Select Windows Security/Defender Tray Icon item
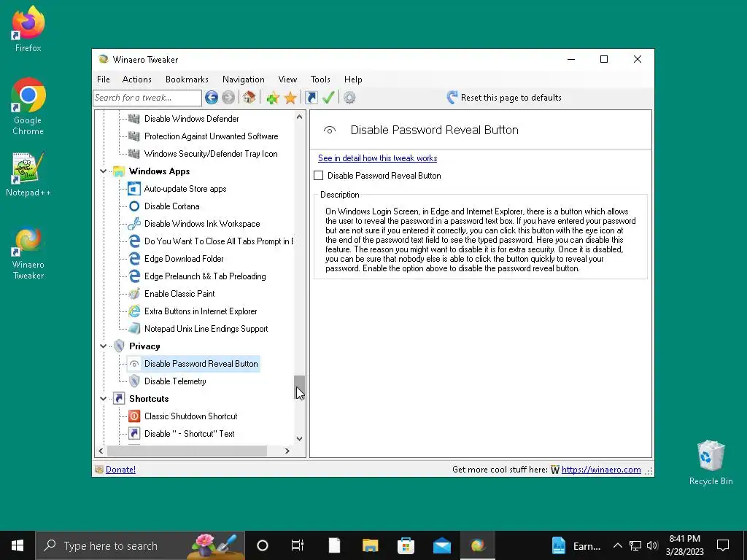 pyautogui.click(x=211, y=154)
